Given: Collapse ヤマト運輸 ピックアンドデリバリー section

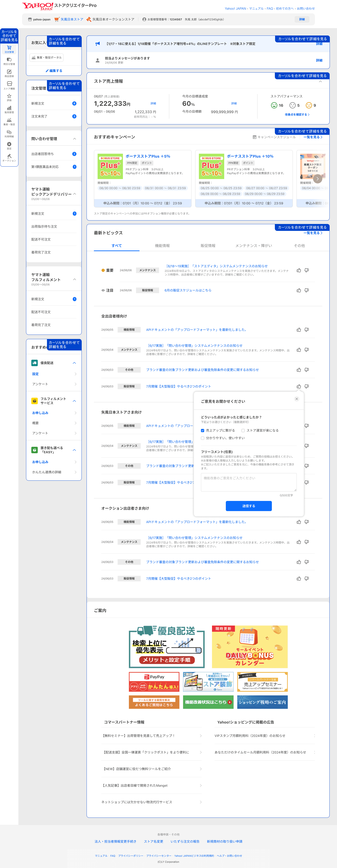Looking at the screenshot, I should 74,194.
